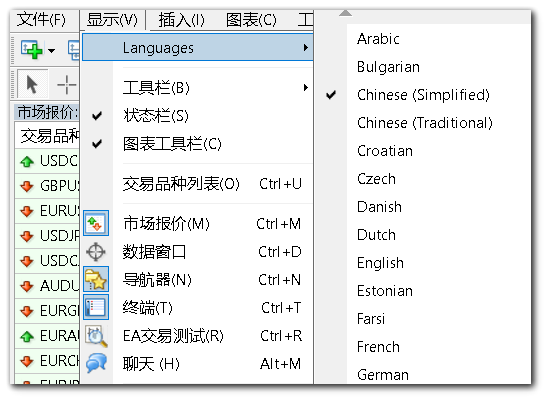Click the chat bubbles icon beside 聊天
This screenshot has width=549, height=402.
(x=96, y=363)
